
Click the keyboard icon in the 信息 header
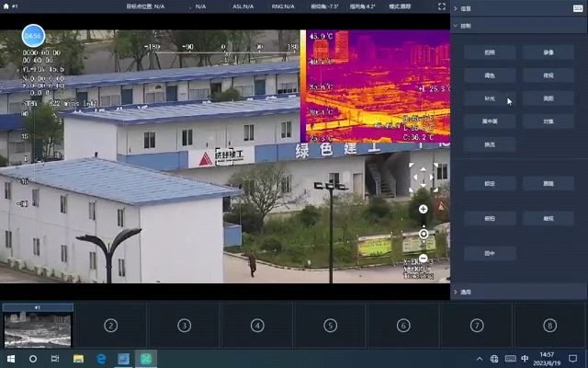[x=578, y=8]
